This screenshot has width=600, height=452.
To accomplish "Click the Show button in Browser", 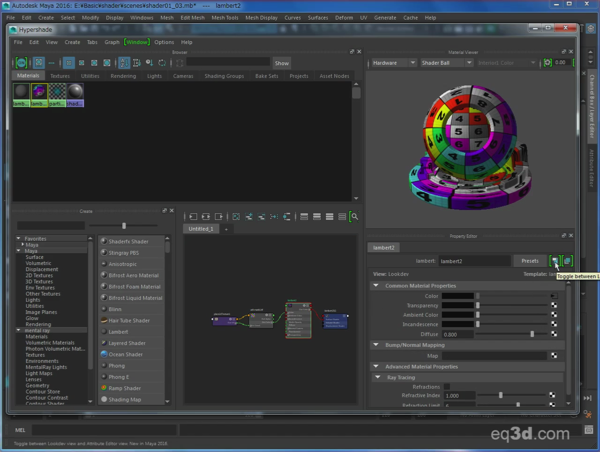I will point(281,62).
